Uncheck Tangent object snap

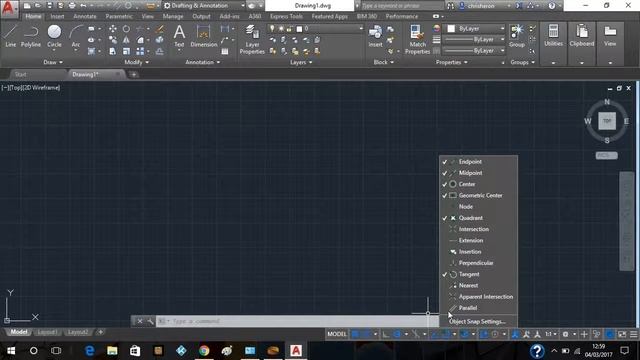click(x=478, y=274)
